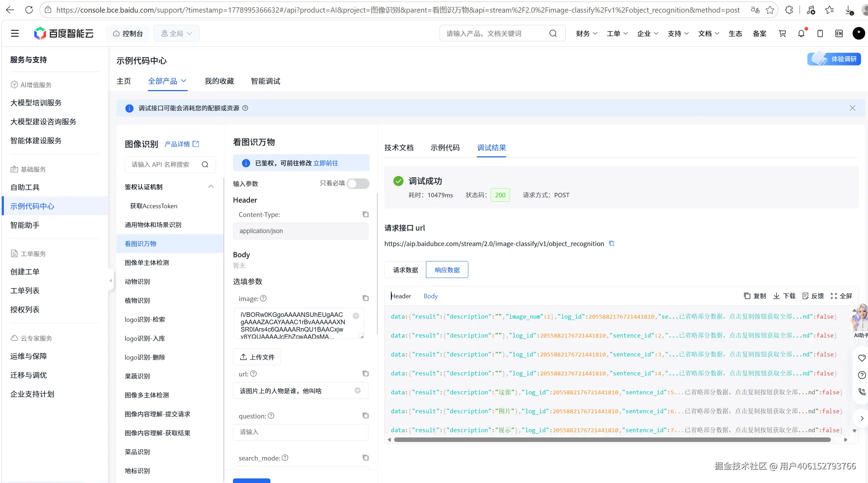The image size is (868, 483).
Task: Collapse the 鉴权认证机制 section
Action: coord(211,186)
